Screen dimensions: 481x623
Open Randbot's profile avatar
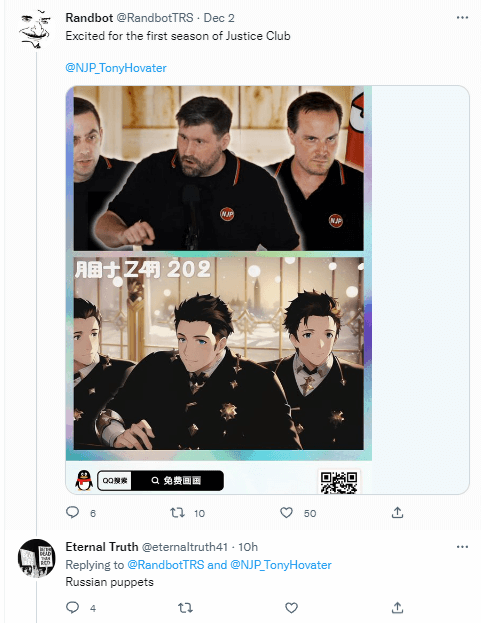click(36, 29)
